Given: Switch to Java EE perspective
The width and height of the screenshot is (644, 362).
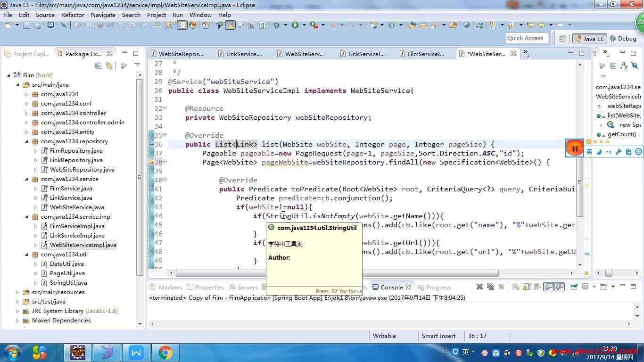Looking at the screenshot, I should [589, 39].
